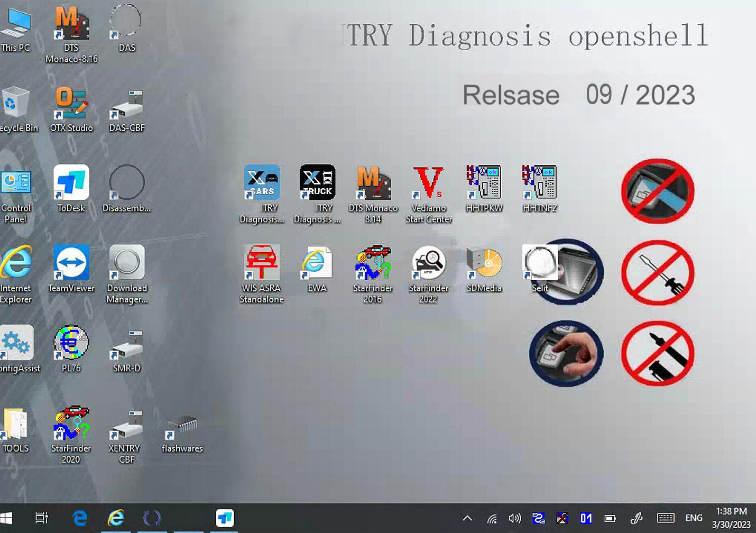Image resolution: width=756 pixels, height=533 pixels.
Task: Click the Task View taskbar button
Action: [x=41, y=518]
